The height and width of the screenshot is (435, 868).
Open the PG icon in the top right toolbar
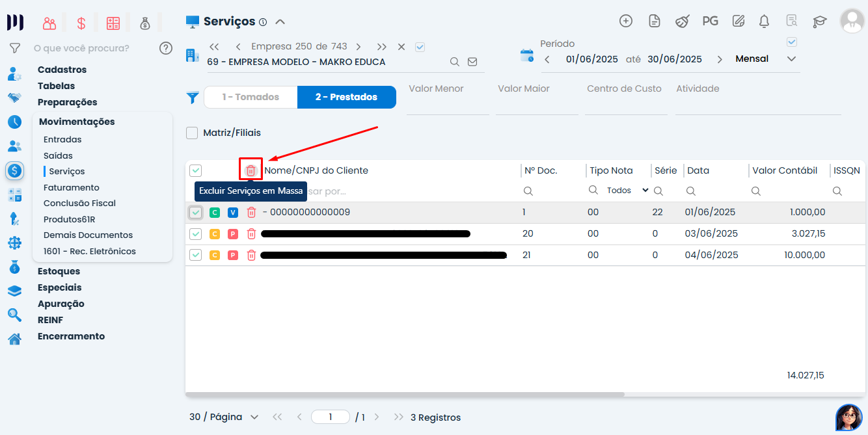710,21
